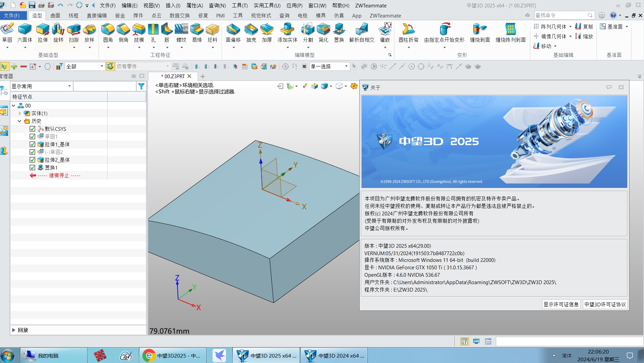This screenshot has width=644, height=363.
Task: Select the 镶嵌 inlay tool
Action: (385, 33)
